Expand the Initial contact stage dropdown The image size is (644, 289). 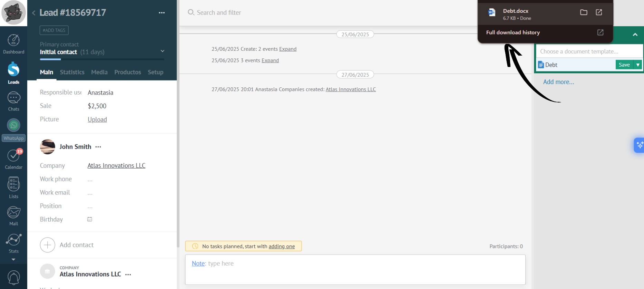pyautogui.click(x=162, y=51)
